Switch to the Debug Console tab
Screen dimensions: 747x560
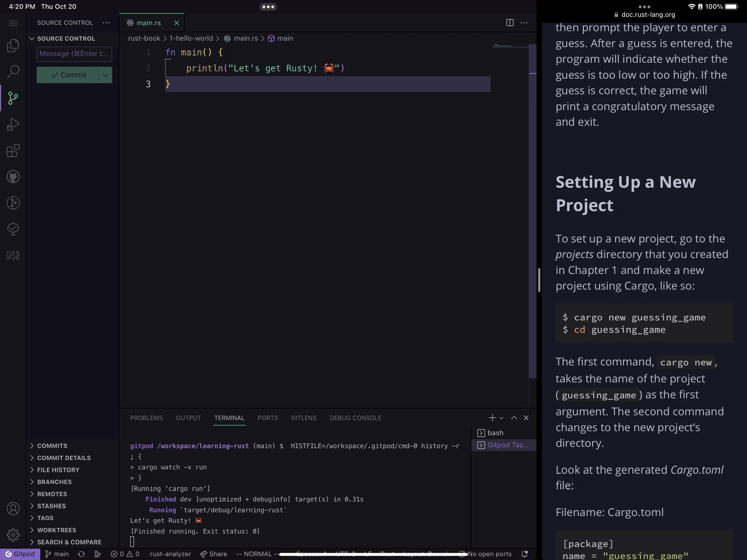355,418
